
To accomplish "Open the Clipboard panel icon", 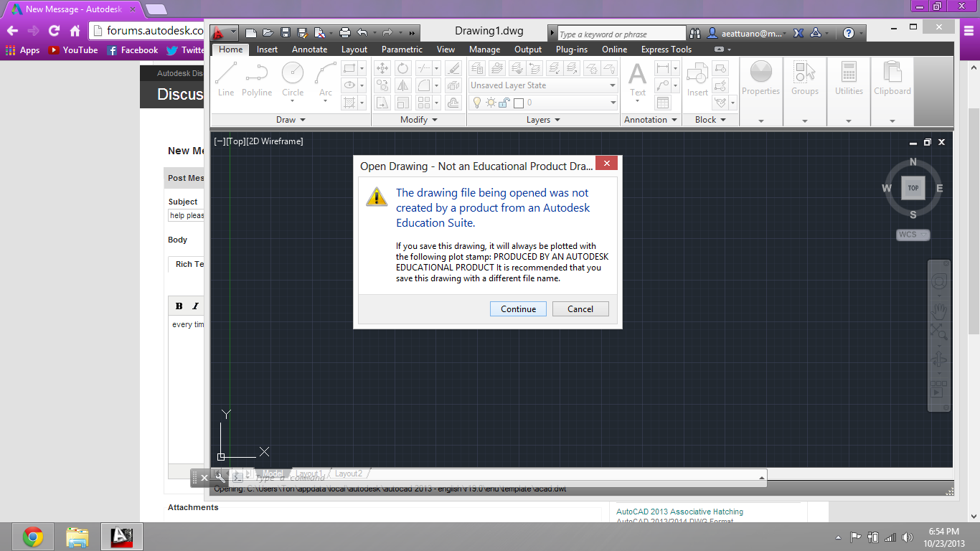I will click(892, 78).
